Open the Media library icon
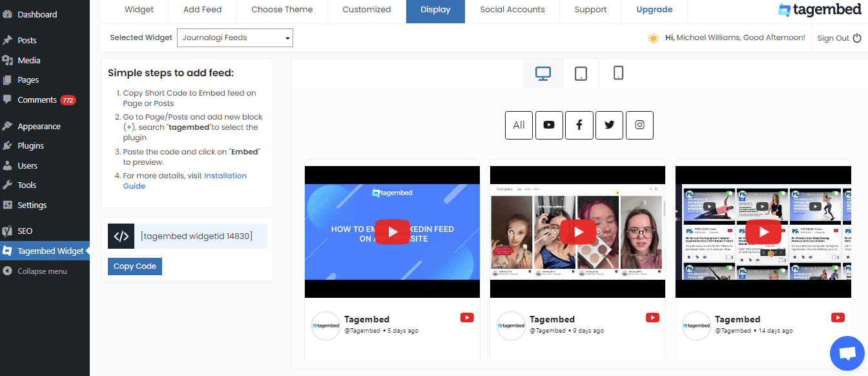 point(8,60)
